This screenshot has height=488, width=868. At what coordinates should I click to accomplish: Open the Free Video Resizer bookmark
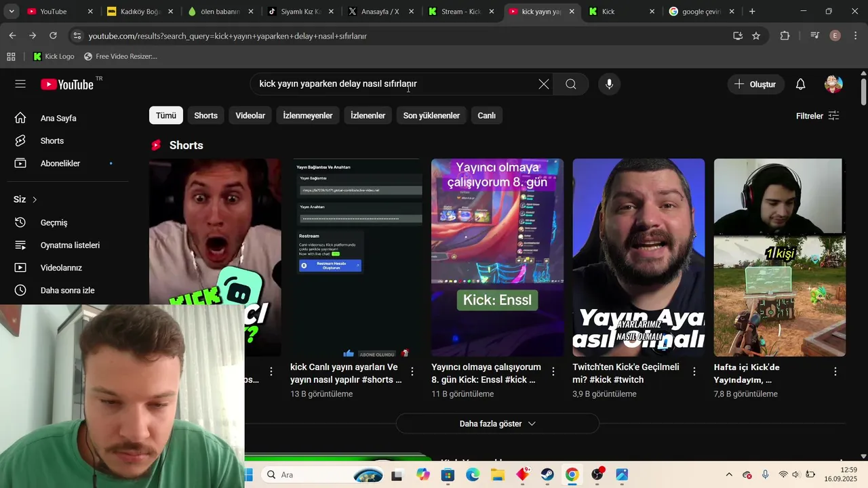(x=121, y=56)
